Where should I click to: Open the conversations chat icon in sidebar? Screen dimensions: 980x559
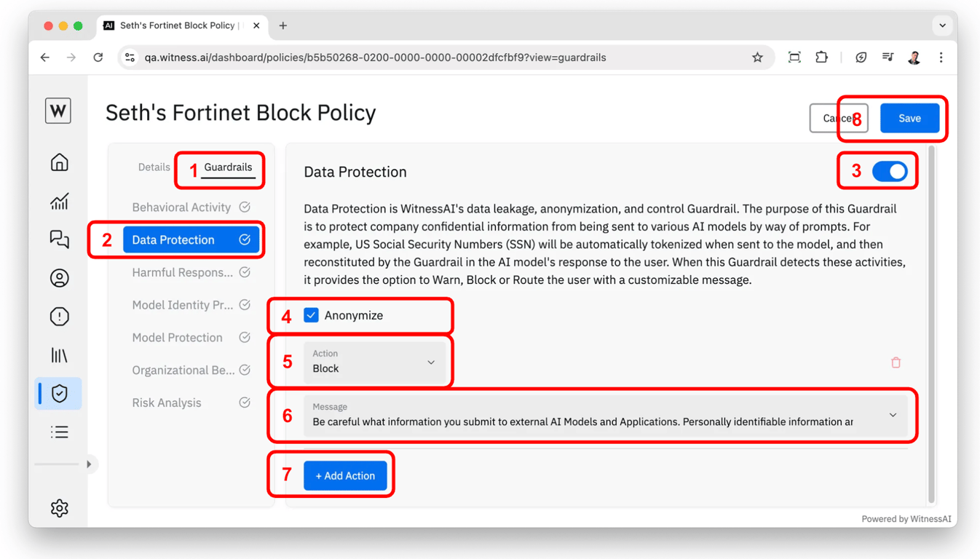pyautogui.click(x=60, y=239)
